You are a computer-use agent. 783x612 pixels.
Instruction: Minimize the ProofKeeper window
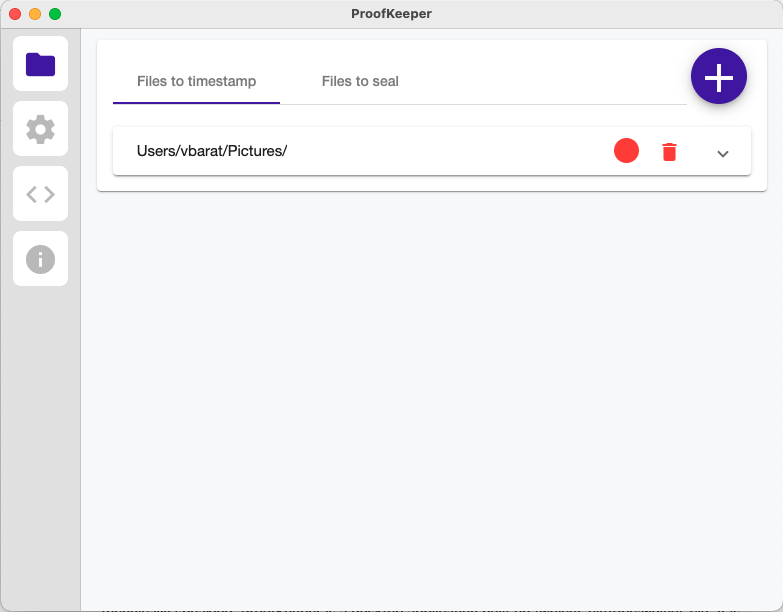[35, 14]
